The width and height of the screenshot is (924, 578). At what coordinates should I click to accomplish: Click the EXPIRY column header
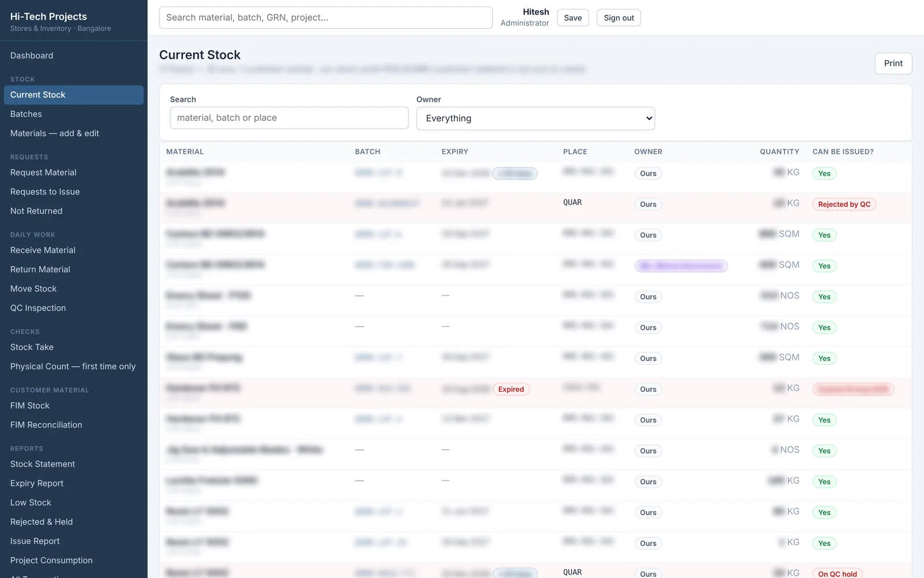coord(454,152)
